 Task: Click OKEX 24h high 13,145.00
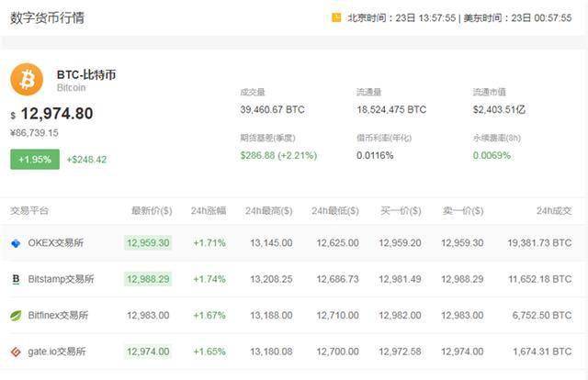click(x=272, y=243)
